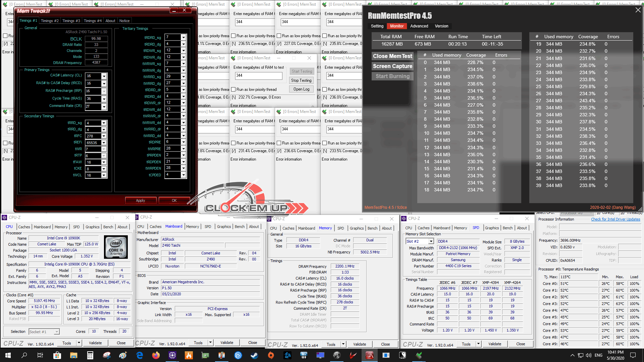This screenshot has width=644, height=362.
Task: Toggle 'Run as low priority thread' beside Open Log
Action: pos(234,89)
